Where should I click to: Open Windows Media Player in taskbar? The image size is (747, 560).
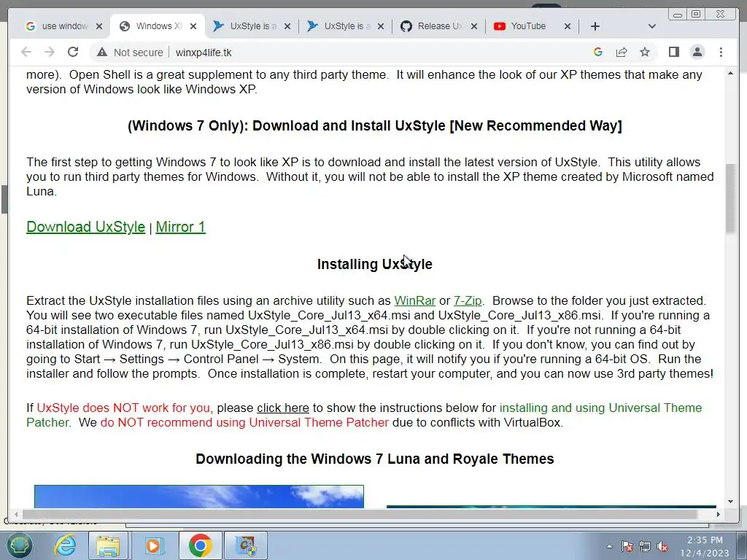[154, 545]
